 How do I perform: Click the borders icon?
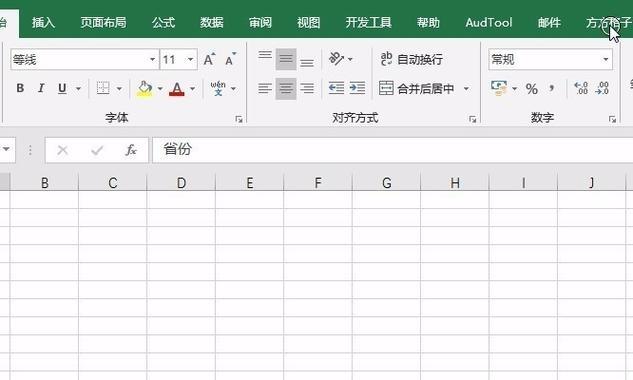103,88
